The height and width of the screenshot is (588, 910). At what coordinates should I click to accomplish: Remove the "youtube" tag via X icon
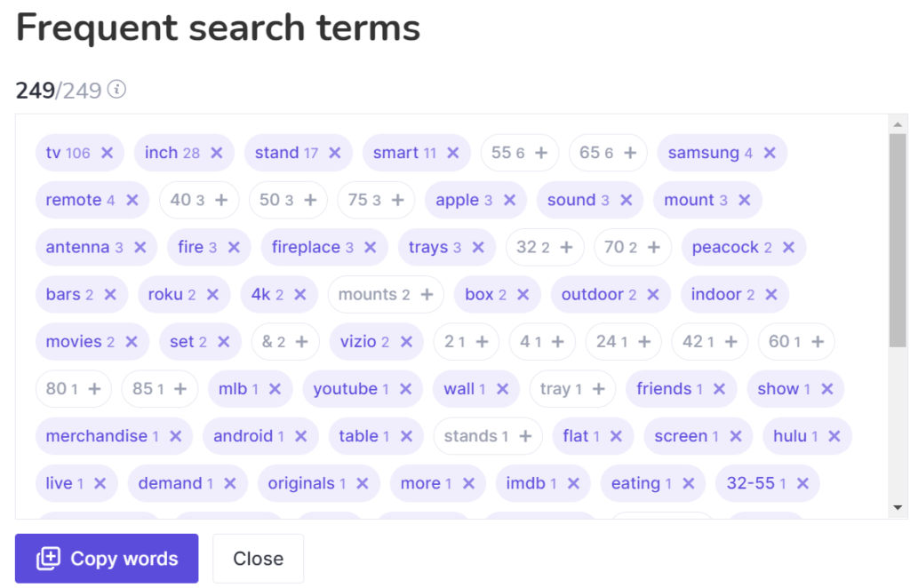pyautogui.click(x=405, y=389)
